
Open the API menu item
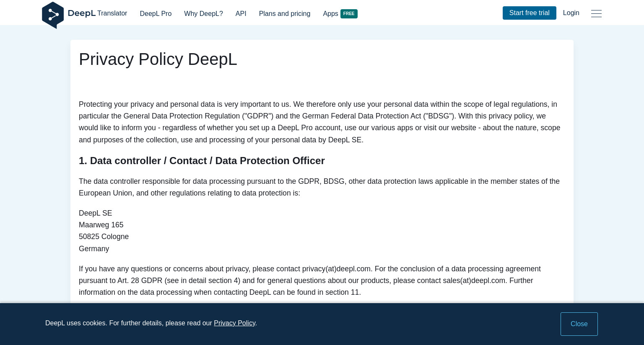(x=241, y=14)
